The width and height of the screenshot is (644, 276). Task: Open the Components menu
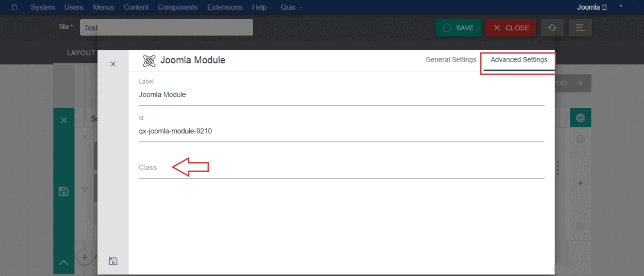177,7
